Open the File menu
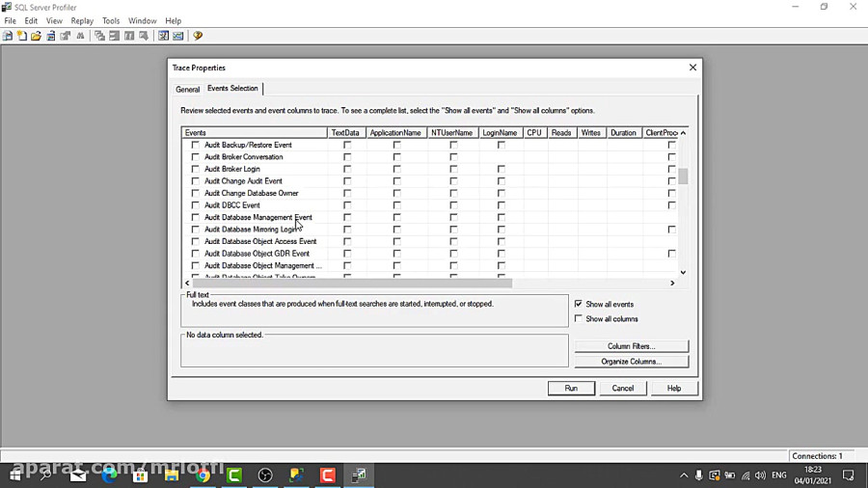Image resolution: width=868 pixels, height=488 pixels. (10, 20)
